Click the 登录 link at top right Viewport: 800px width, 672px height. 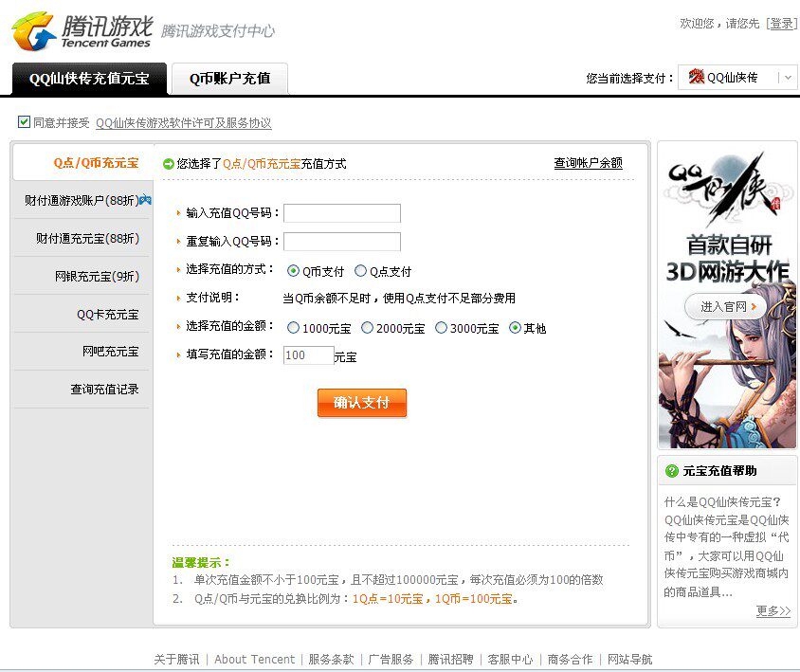click(x=782, y=24)
